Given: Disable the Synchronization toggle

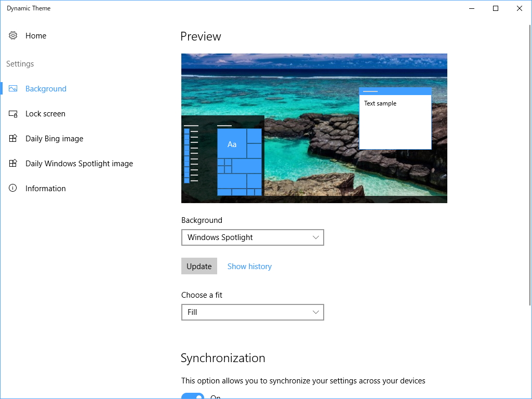Looking at the screenshot, I should [193, 396].
